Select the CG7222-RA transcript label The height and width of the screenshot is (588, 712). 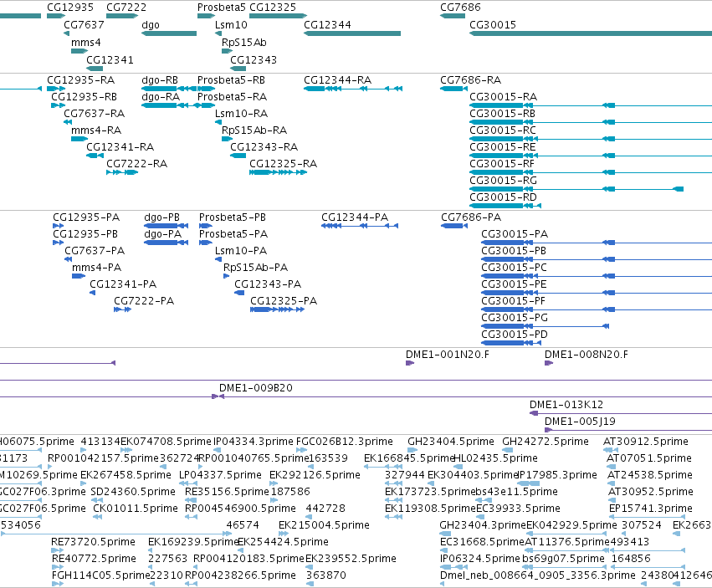coord(136,164)
